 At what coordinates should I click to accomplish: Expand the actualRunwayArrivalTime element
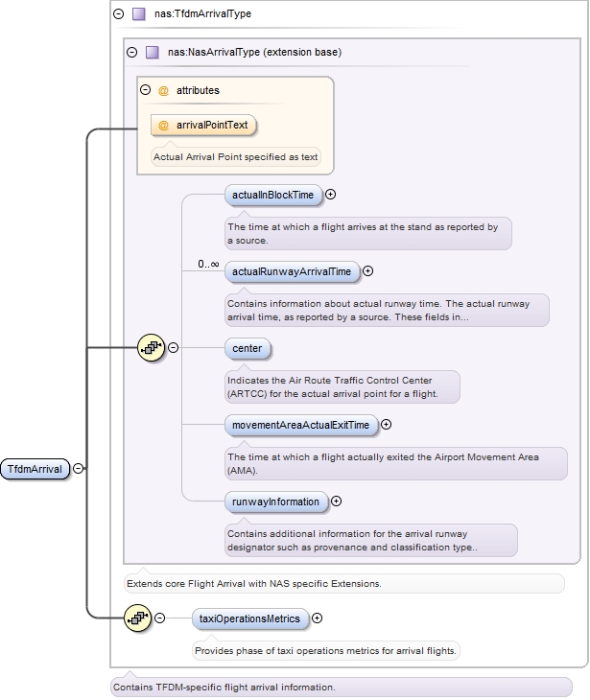368,271
